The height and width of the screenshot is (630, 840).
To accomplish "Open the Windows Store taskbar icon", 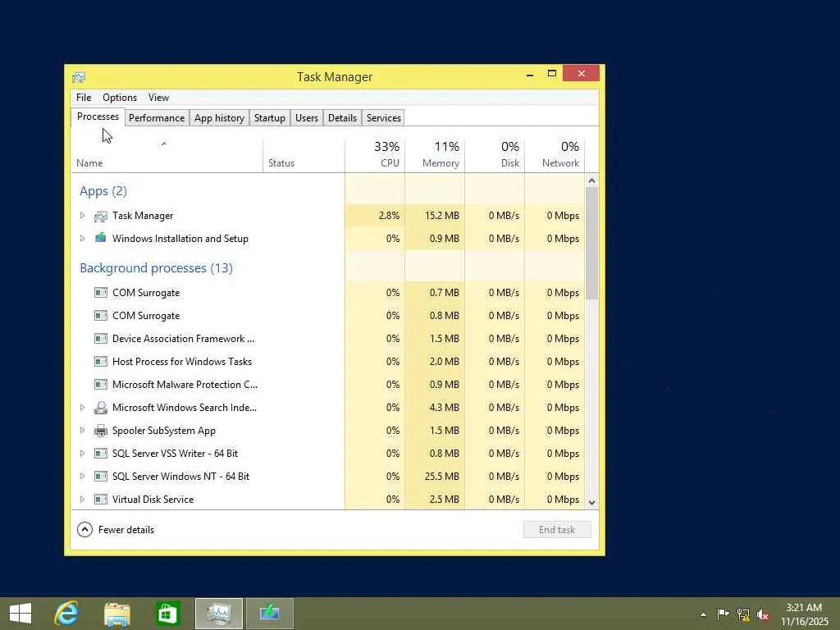I will tap(167, 614).
